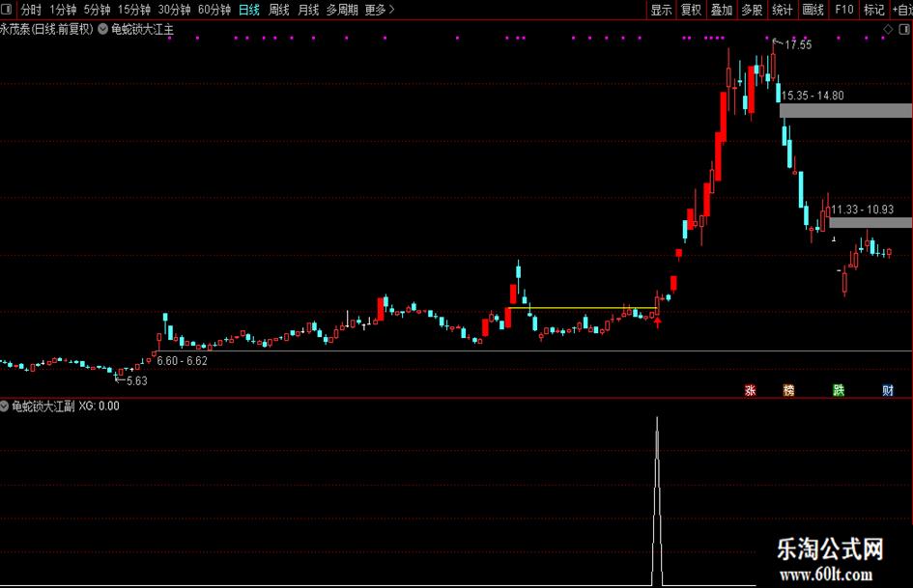Open the 多周期 multi-period view
Screen dimensions: 913x588
tap(342, 10)
